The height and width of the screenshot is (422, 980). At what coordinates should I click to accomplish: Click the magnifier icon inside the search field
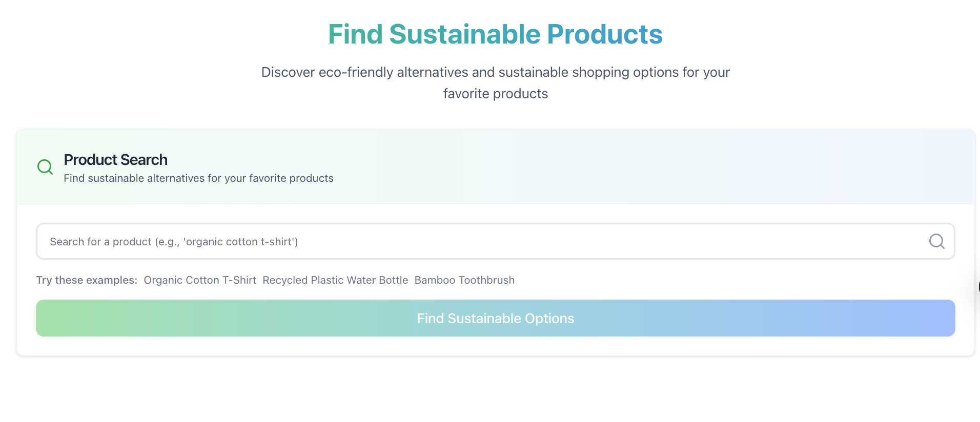(x=936, y=241)
